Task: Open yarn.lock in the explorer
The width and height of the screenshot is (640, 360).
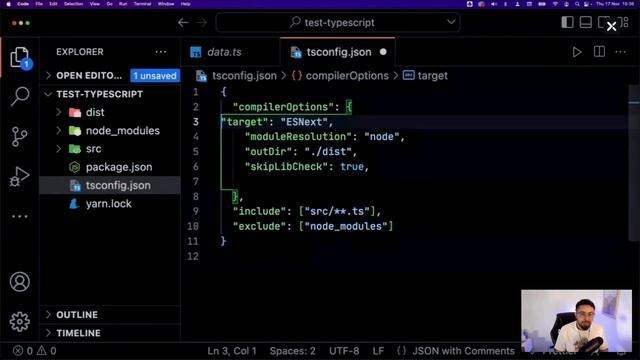Action: pos(109,204)
